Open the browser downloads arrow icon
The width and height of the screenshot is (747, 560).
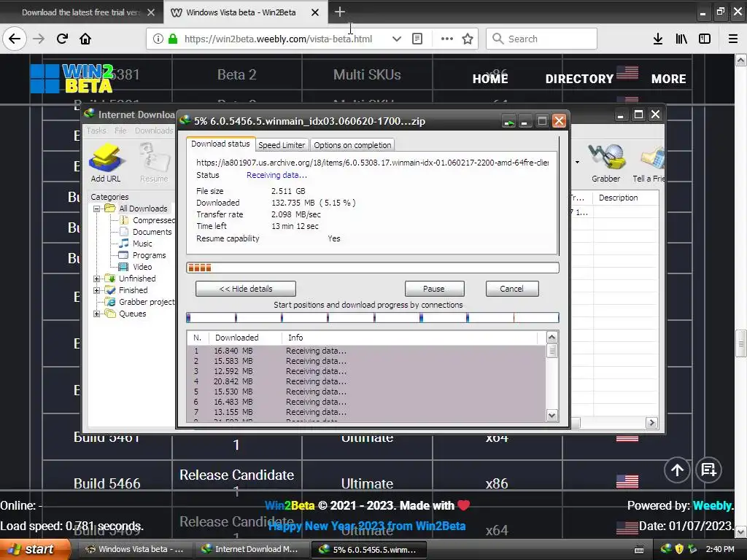tap(658, 39)
